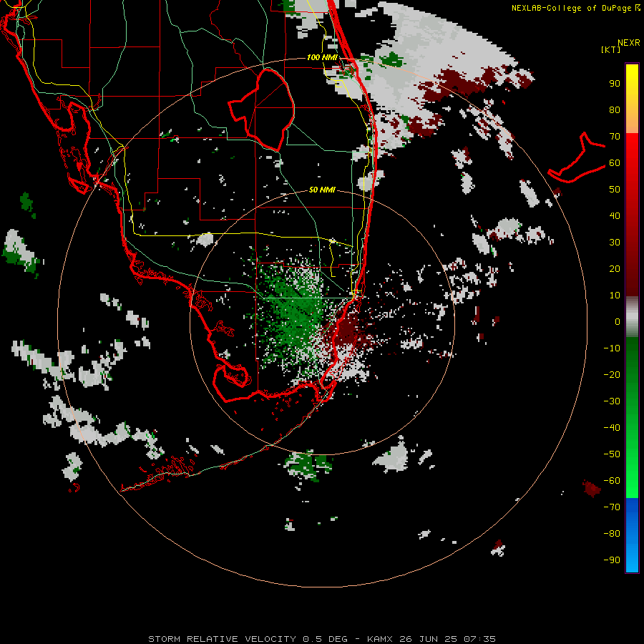Click the 70 value on velocity scale

pos(615,137)
